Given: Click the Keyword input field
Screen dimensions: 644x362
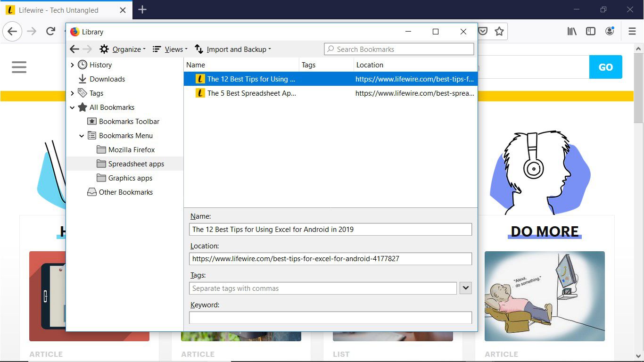Looking at the screenshot, I should pos(330,318).
